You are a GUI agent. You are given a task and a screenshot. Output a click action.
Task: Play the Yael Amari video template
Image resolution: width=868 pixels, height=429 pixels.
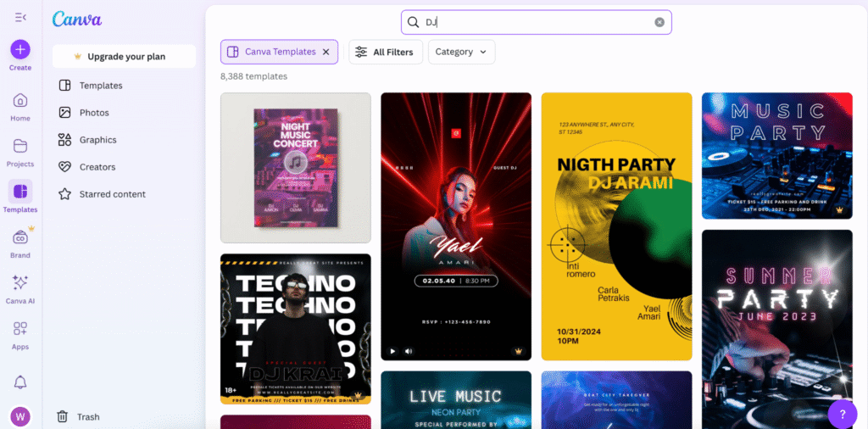pos(392,351)
